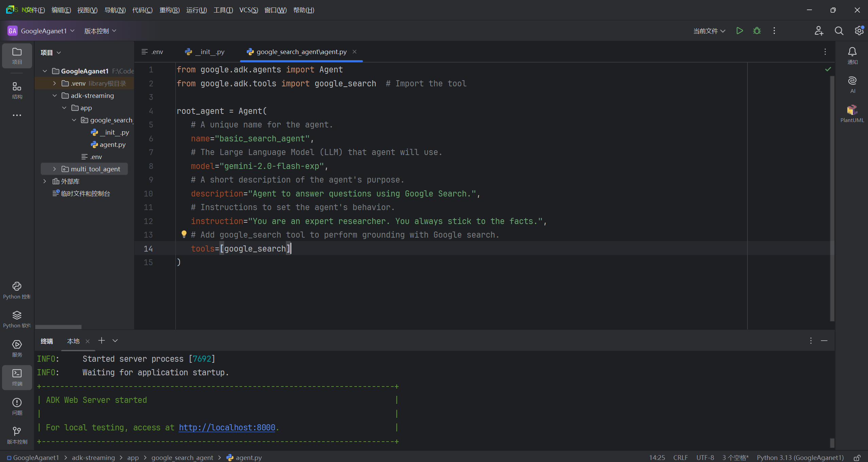Click the add new terminal tab plus button
The width and height of the screenshot is (868, 462).
tap(101, 341)
